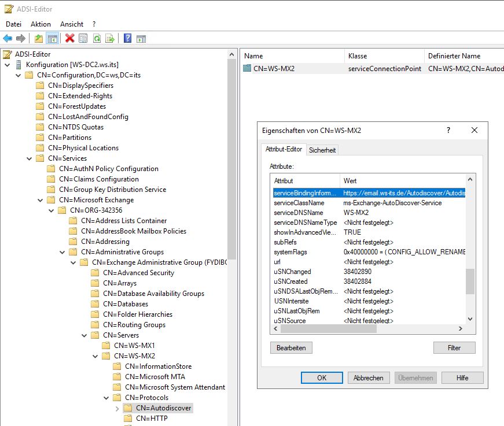Collapse the CN=WS-MX2 server node in tree
This screenshot has width=504, height=426.
(95, 356)
